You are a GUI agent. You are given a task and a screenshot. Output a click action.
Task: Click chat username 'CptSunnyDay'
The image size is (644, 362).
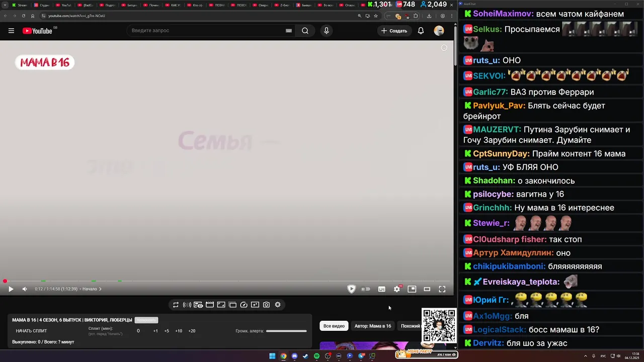click(x=501, y=154)
